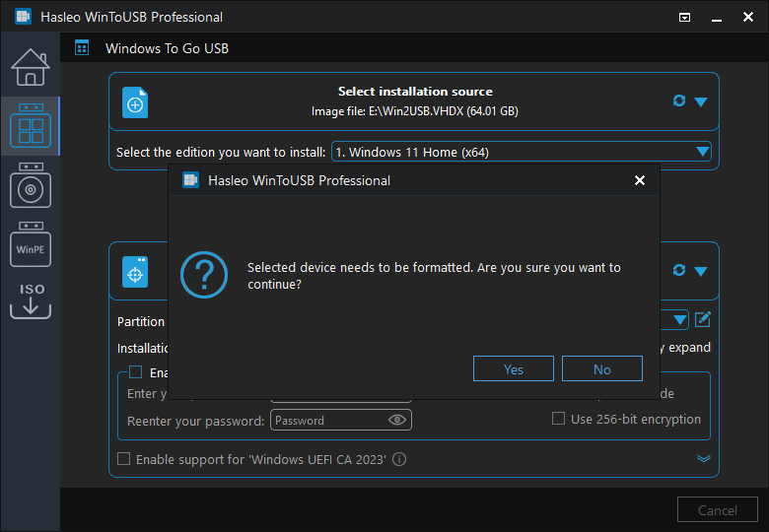Open the ISO download sidebar icon
Image resolution: width=769 pixels, height=532 pixels.
point(30,300)
